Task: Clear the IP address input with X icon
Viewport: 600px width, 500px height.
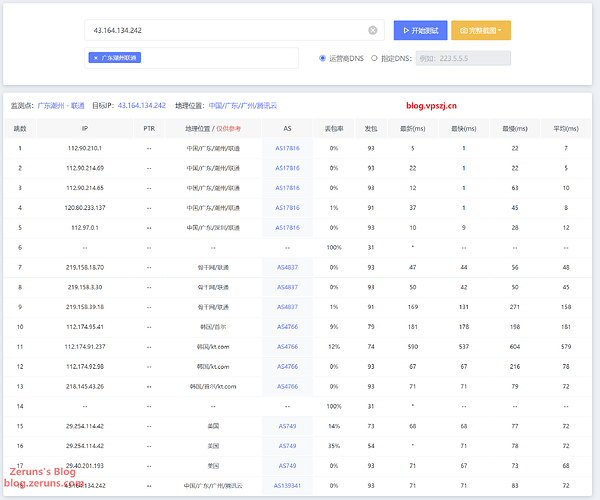Action: 373,31
